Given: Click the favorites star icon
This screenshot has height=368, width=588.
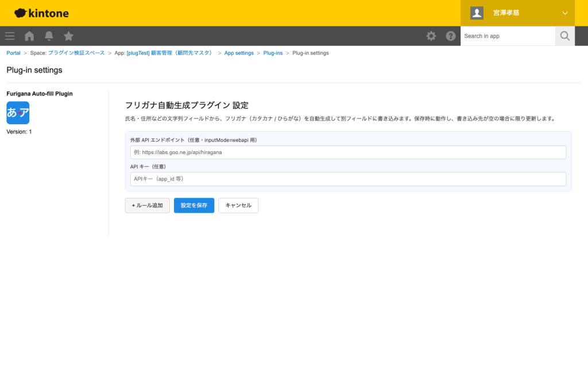Looking at the screenshot, I should tap(68, 36).
